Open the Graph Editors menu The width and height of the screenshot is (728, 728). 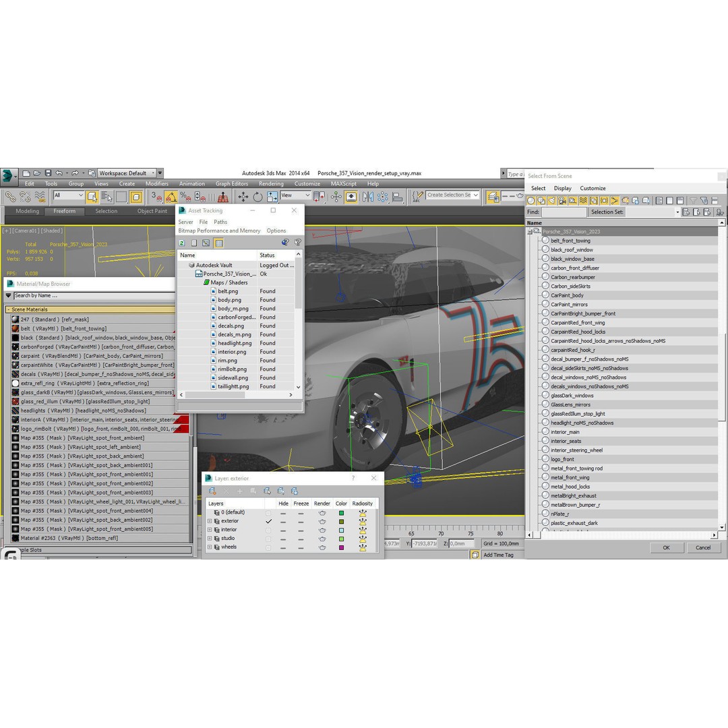pyautogui.click(x=232, y=184)
